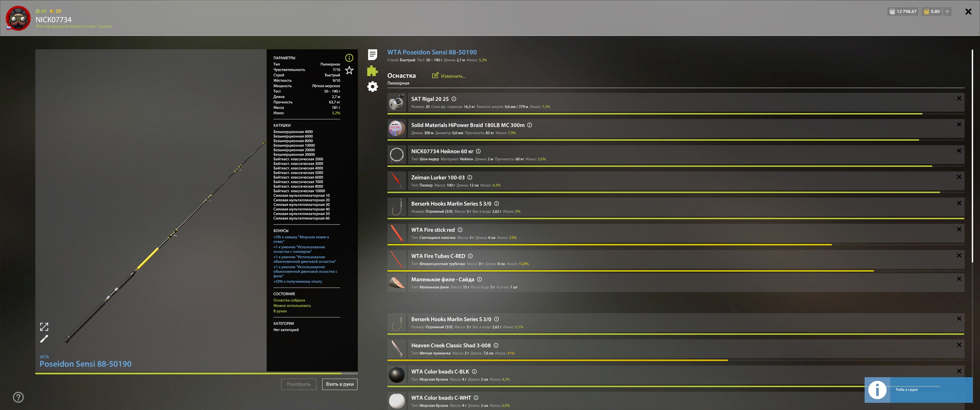Screen dimensions: 980x410
Task: Remove WTA Color beads C-BLK
Action: [959, 371]
